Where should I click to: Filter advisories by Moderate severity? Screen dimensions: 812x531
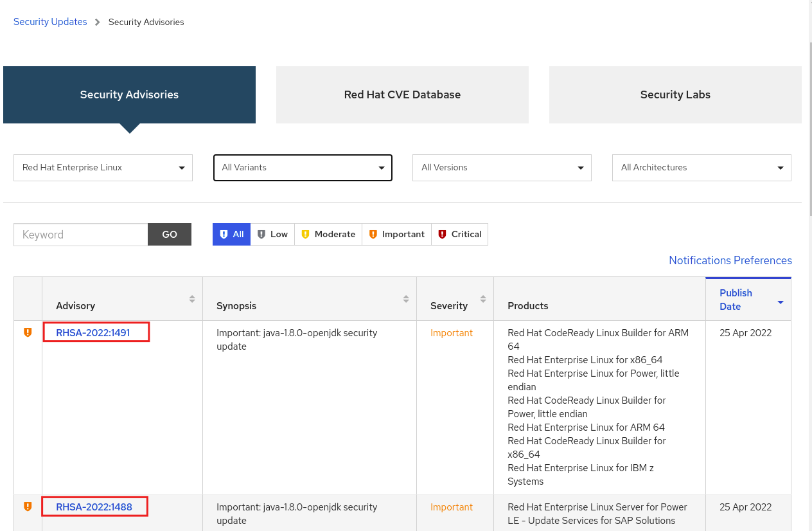coord(328,235)
